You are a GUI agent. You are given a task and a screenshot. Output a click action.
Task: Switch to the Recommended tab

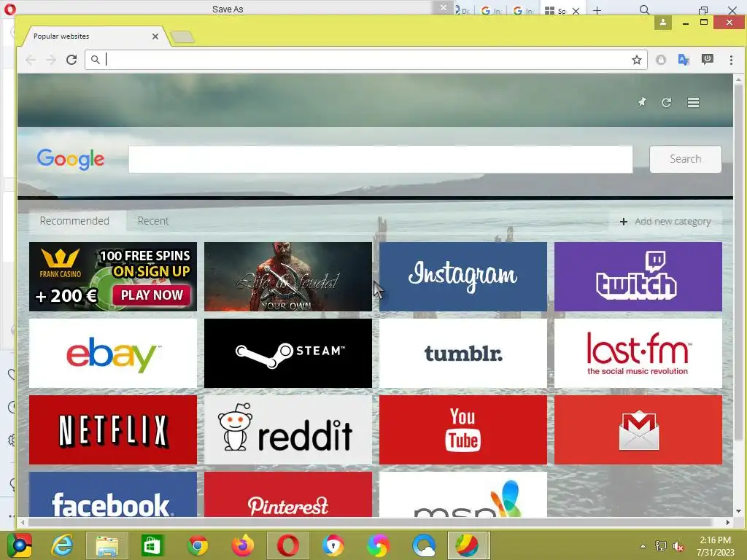coord(75,221)
